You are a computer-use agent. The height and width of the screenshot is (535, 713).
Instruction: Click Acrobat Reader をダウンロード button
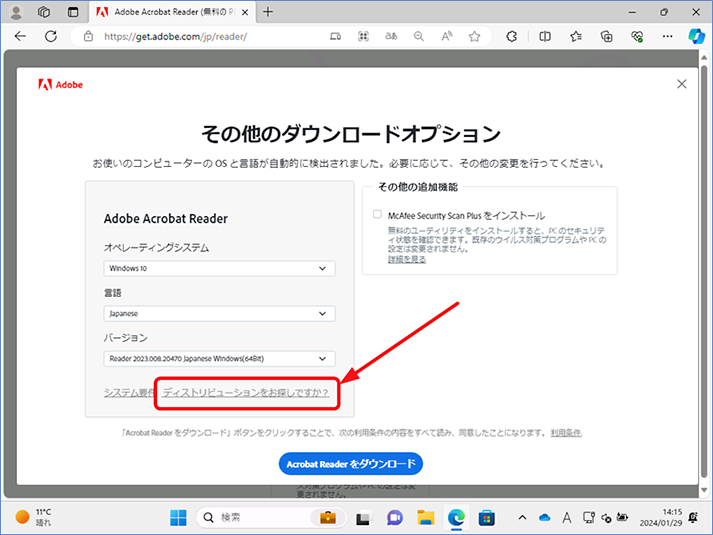pos(351,464)
